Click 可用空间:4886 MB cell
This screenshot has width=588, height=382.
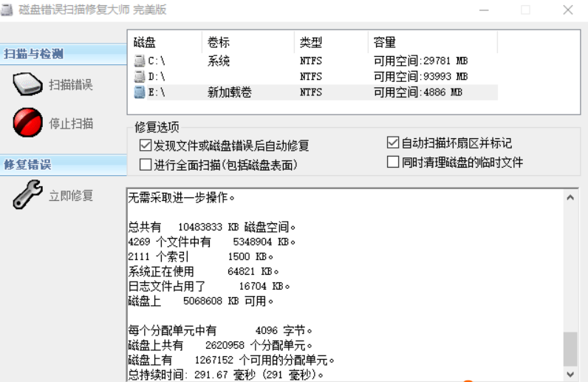pos(418,92)
